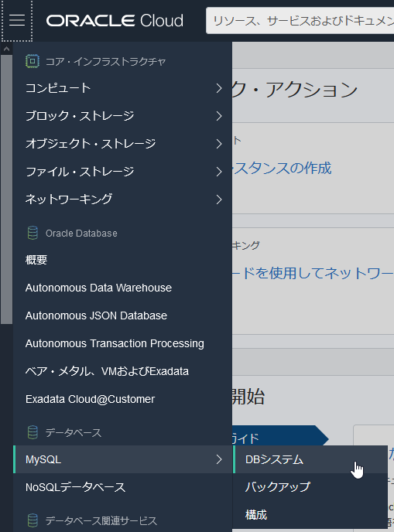This screenshot has height=532, width=394.
Task: Open NoSQLデータベース menu item
Action: (122, 487)
